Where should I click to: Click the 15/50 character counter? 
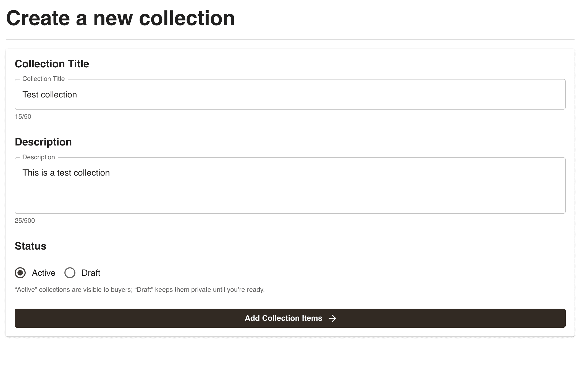click(23, 116)
